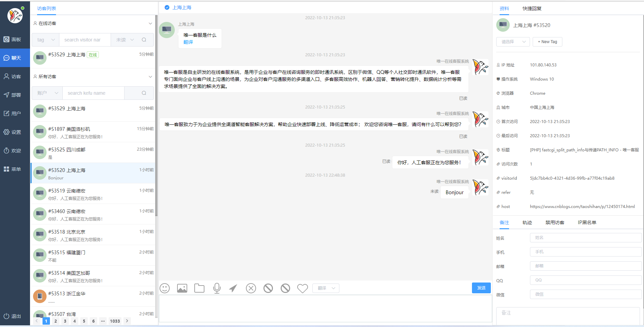This screenshot has width=644, height=327.
Task: Click the pagination ellipsis jump button
Action: coord(103,321)
